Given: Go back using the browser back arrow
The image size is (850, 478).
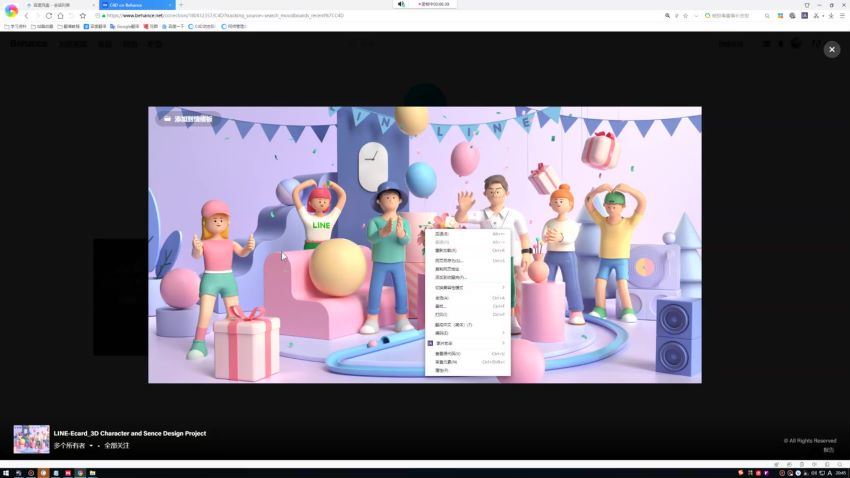Looking at the screenshot, I should coord(26,16).
